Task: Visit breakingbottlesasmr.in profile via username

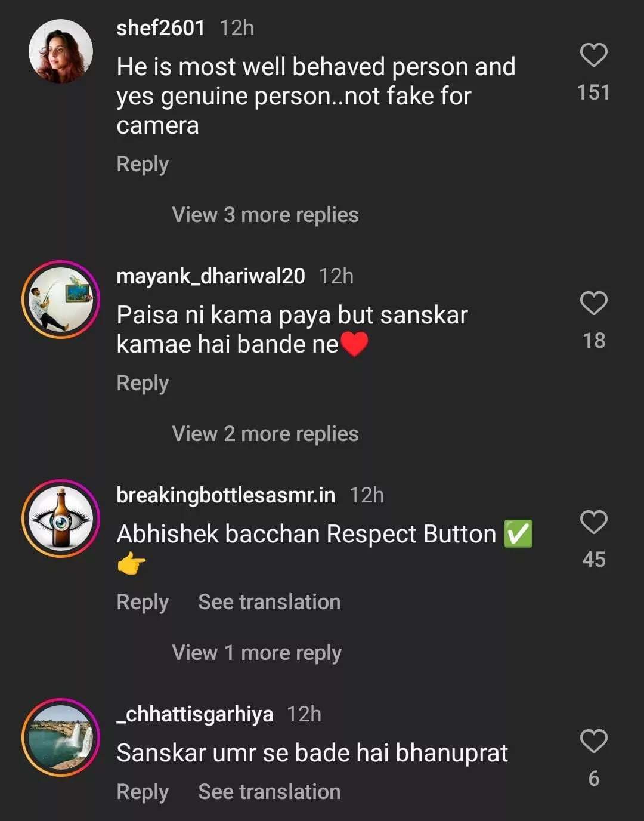Action: (x=225, y=495)
